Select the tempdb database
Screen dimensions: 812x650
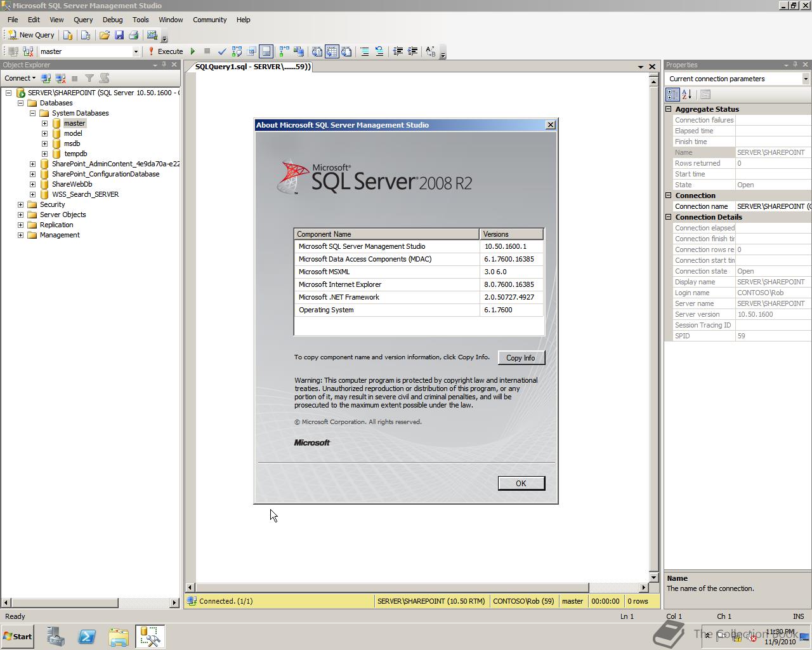[75, 154]
